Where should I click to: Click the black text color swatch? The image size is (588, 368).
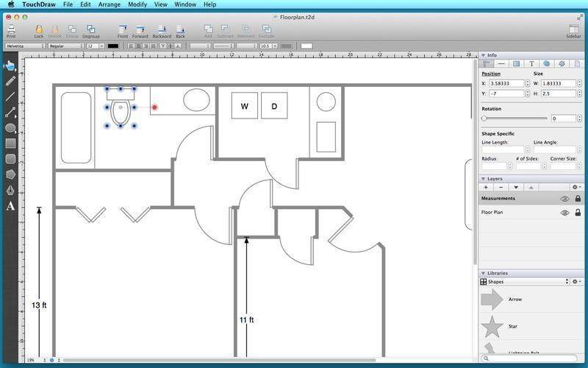point(113,46)
